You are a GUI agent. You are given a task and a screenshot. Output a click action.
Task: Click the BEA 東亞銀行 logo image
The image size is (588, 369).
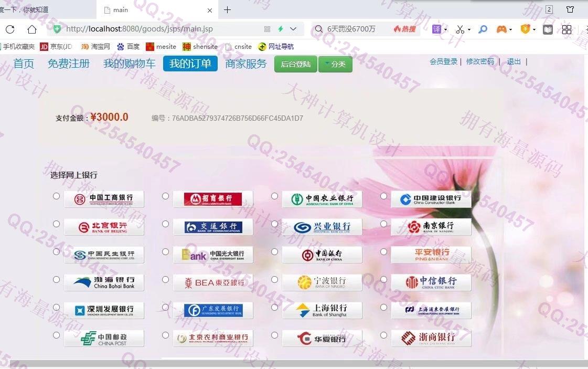click(213, 283)
